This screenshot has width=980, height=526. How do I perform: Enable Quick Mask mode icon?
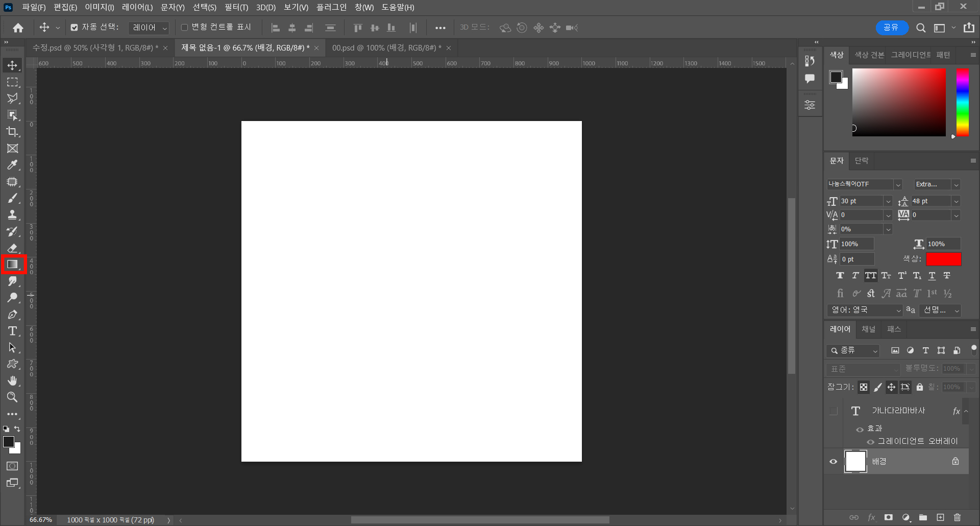(x=13, y=466)
